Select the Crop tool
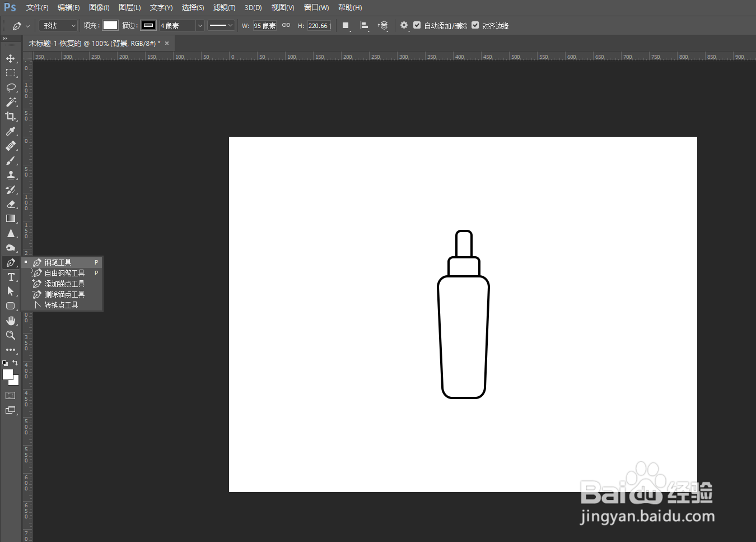Image resolution: width=756 pixels, height=542 pixels. [x=11, y=117]
